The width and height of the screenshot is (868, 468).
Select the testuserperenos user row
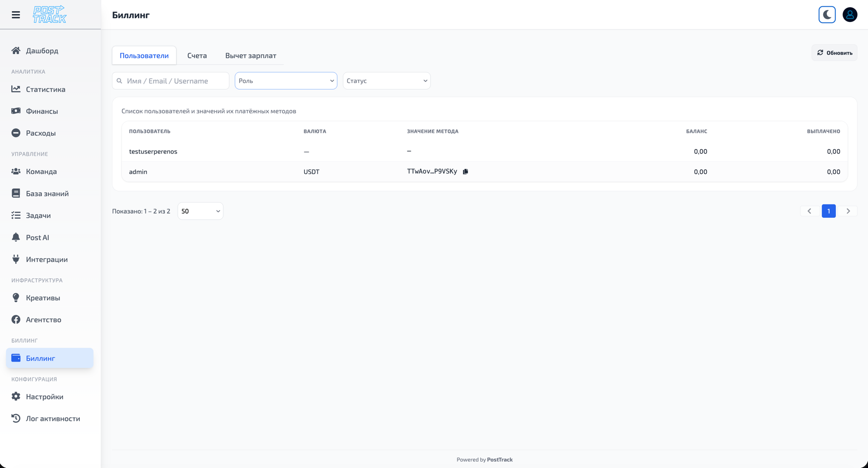coord(153,152)
